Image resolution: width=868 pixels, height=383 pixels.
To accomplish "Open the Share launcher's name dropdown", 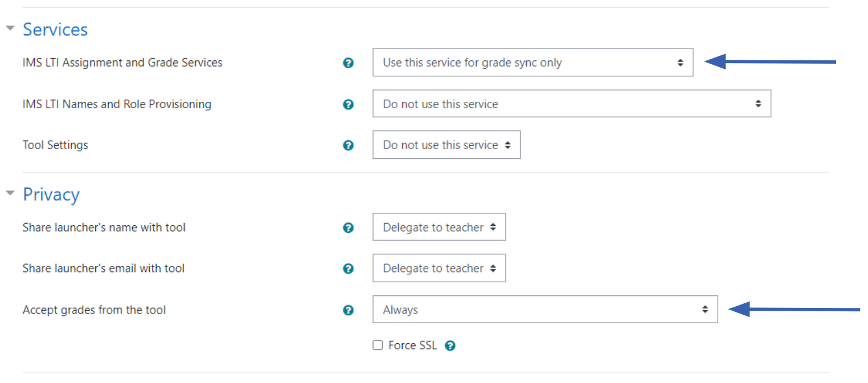I will coord(439,227).
